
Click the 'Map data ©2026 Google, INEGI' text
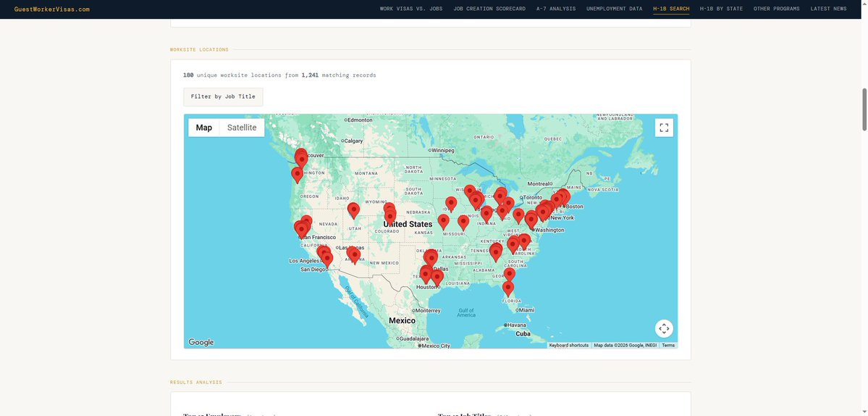click(625, 345)
